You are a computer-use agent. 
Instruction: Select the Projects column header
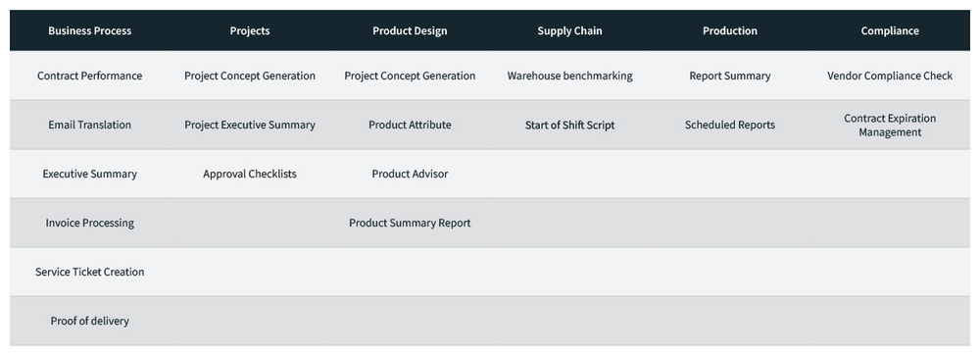[250, 30]
